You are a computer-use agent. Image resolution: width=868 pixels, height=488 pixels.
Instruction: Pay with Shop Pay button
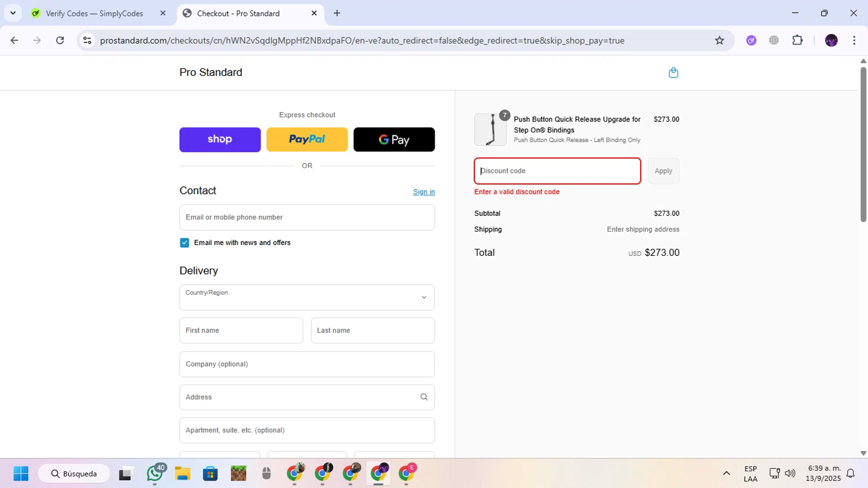coord(220,140)
